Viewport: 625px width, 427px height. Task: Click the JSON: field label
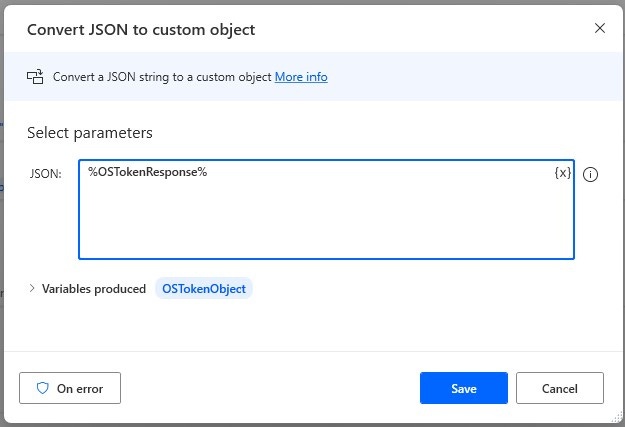click(x=46, y=174)
